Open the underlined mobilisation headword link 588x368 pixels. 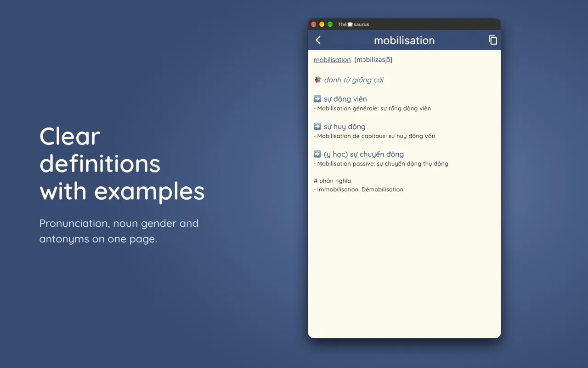[332, 60]
